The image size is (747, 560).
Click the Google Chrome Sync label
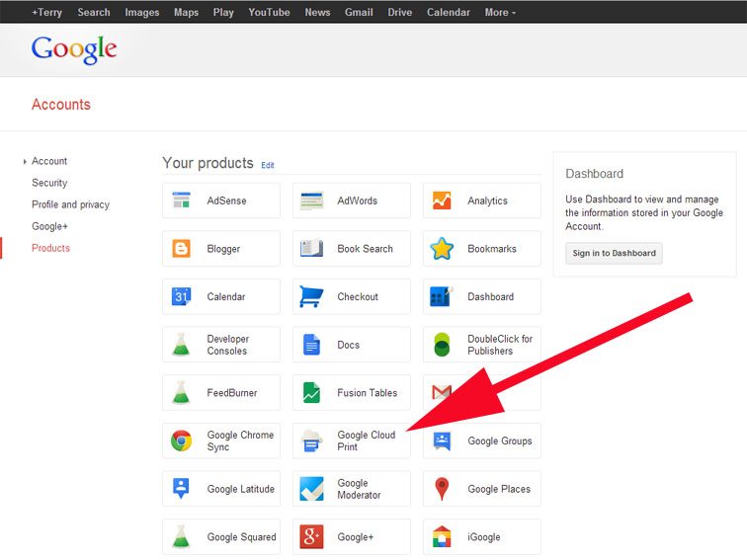pyautogui.click(x=240, y=440)
